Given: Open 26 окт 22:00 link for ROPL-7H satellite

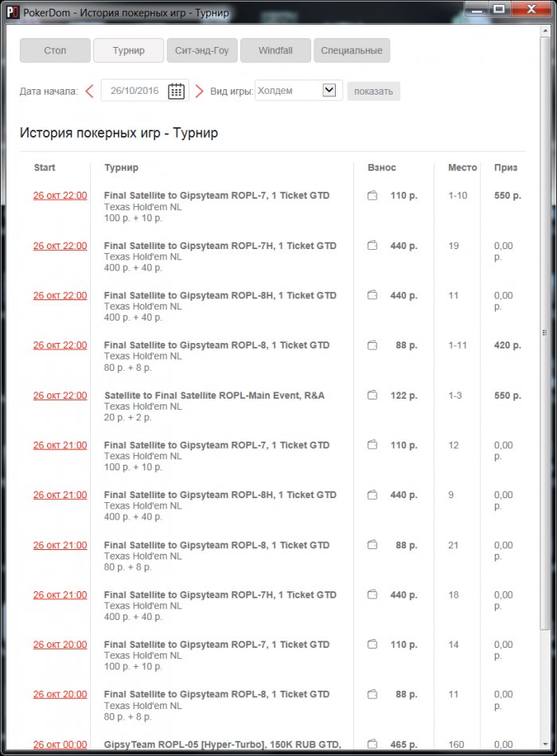Looking at the screenshot, I should coord(60,246).
